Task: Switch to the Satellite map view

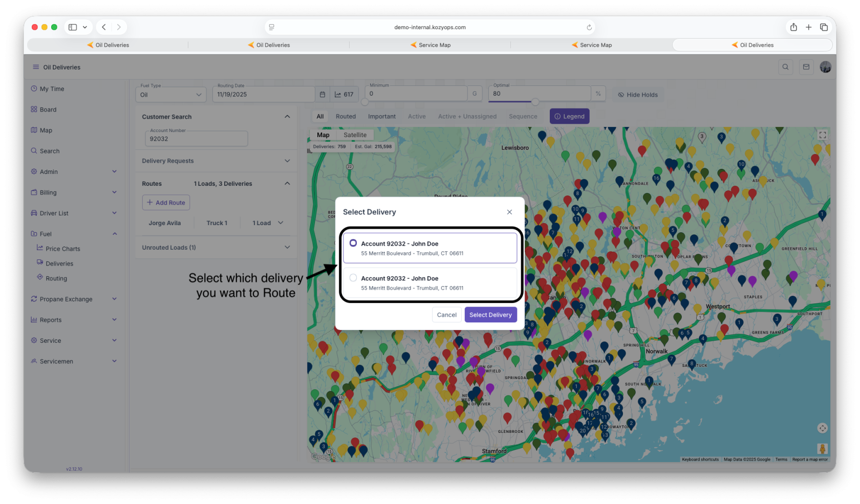Action: click(355, 135)
